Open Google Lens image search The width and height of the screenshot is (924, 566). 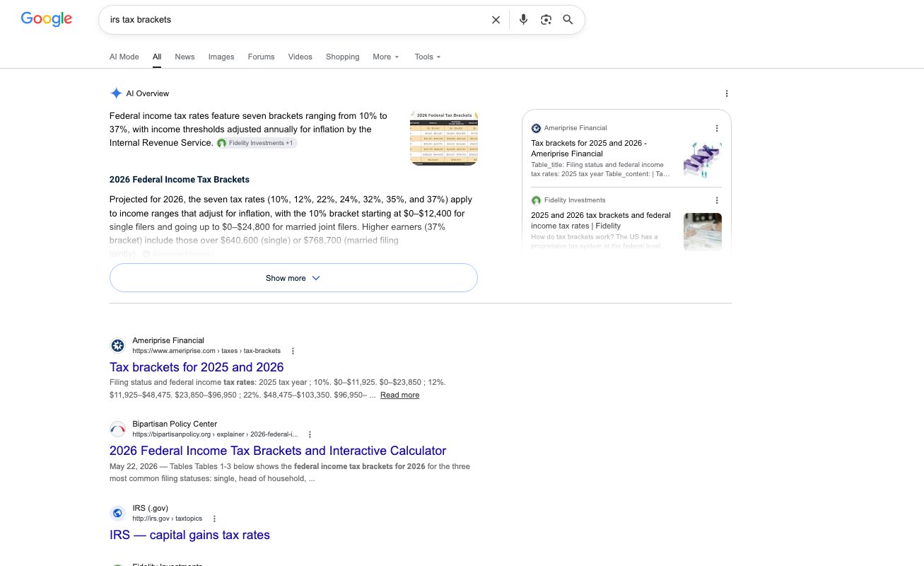(x=546, y=20)
